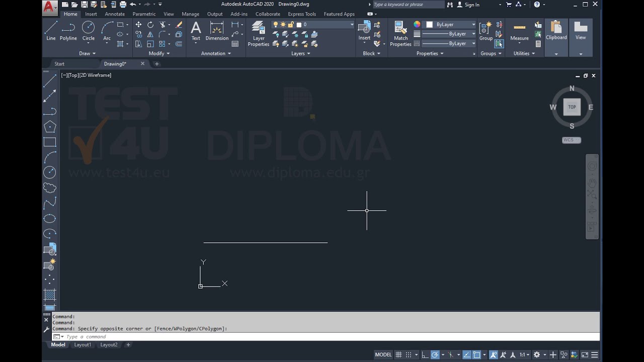Screen dimensions: 644x362
Task: Click the Dimension tool
Action: tap(217, 31)
